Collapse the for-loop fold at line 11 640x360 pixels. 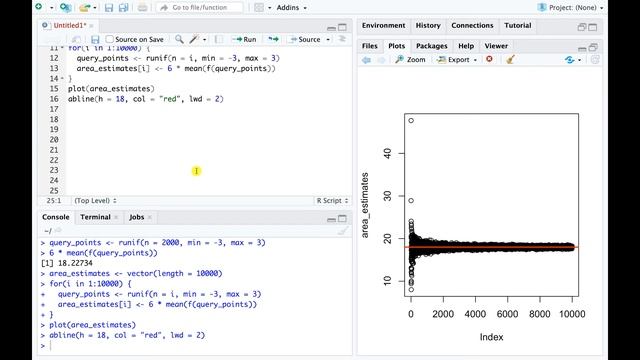coord(62,48)
